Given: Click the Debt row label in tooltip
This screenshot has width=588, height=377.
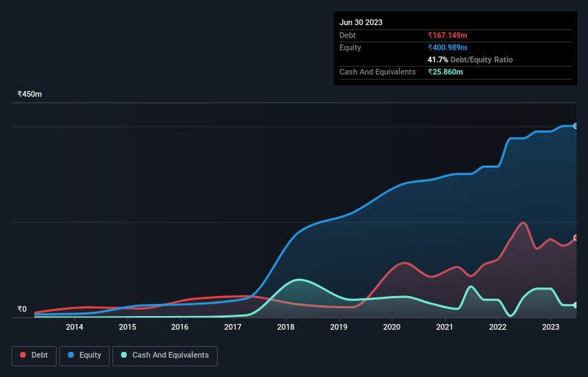Looking at the screenshot, I should click(x=347, y=35).
